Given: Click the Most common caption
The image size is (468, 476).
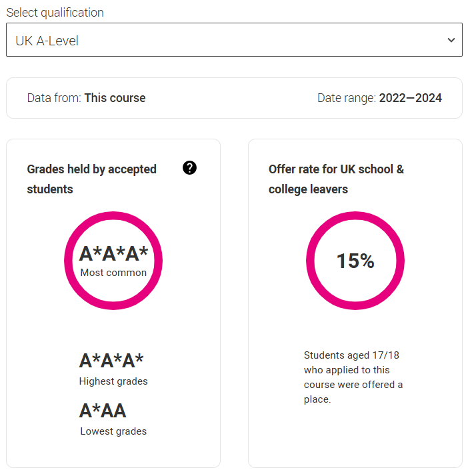Looking at the screenshot, I should [x=113, y=272].
